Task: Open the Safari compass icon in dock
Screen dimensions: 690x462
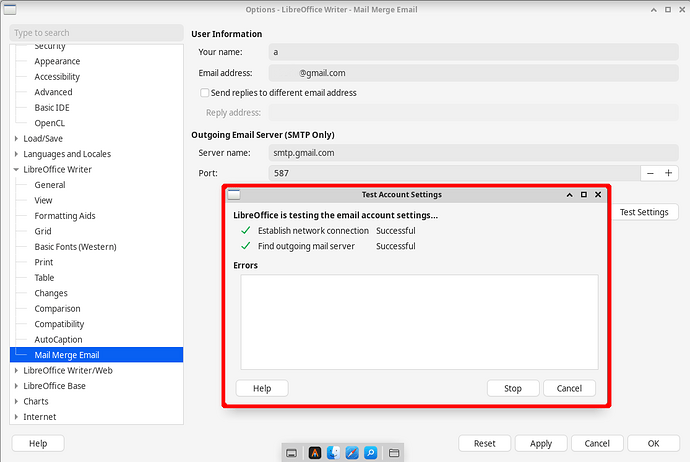Action: coord(352,453)
